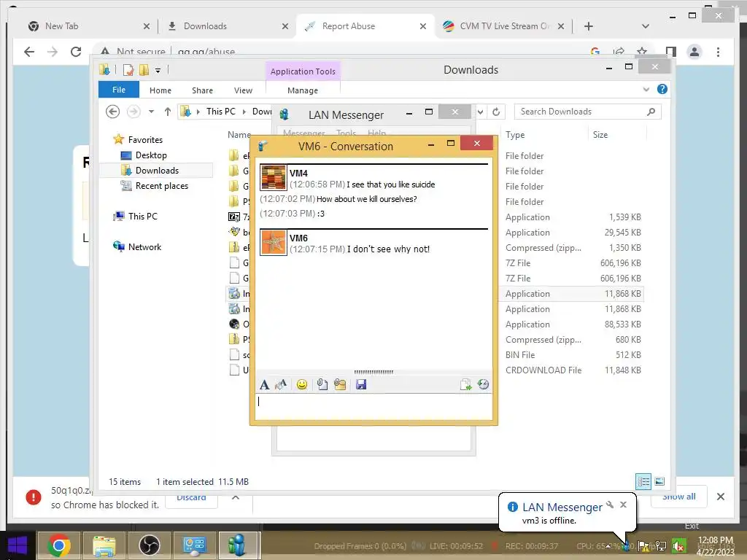
Task: Open Google Chrome from the taskbar
Action: [59, 545]
